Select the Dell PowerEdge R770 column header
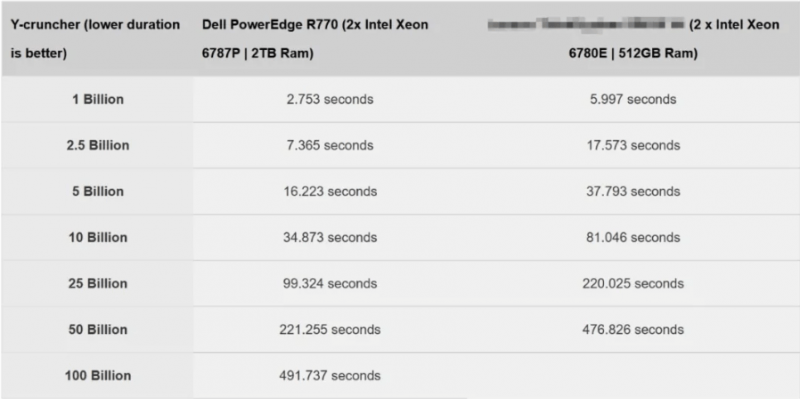This screenshot has width=800, height=399. click(x=315, y=39)
